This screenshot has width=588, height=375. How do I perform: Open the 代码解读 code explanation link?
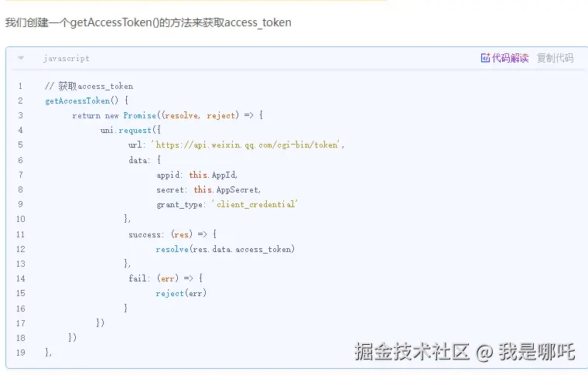tap(510, 58)
